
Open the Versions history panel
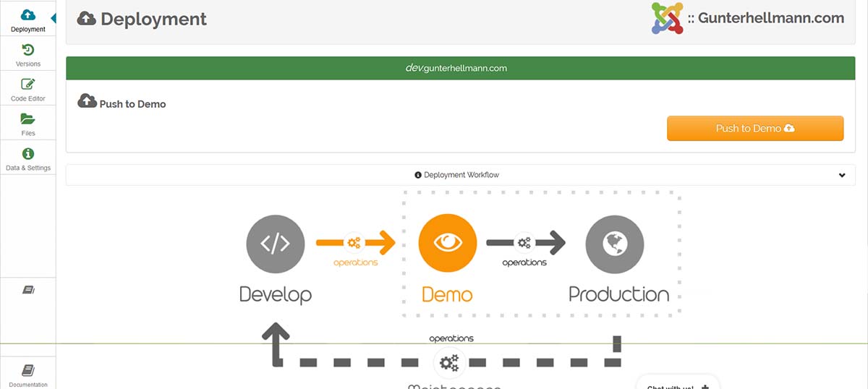(x=27, y=54)
